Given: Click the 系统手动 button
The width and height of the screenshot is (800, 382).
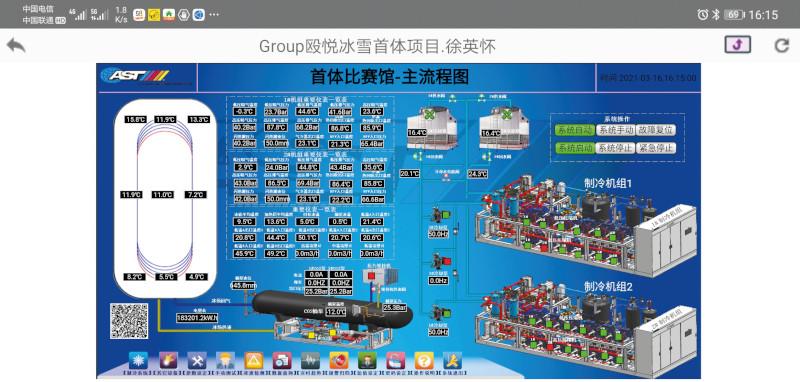Looking at the screenshot, I should click(615, 130).
